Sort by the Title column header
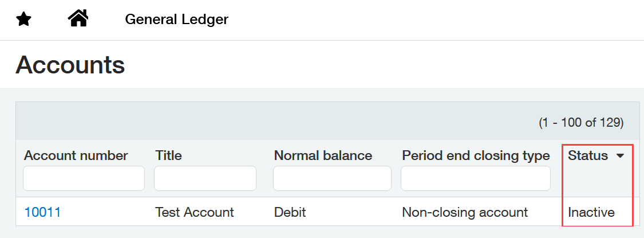Screen dimensions: 644x238 click(168, 155)
